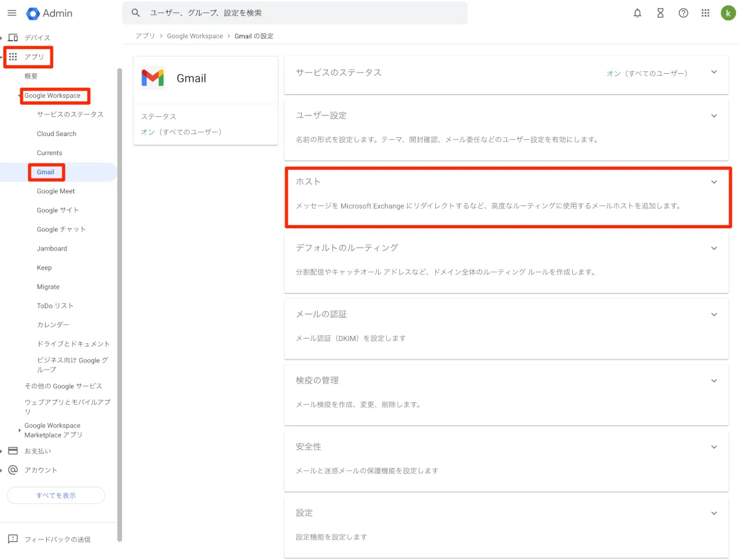Expand the 安全性 section chevron
This screenshot has width=739, height=560.
[x=714, y=447]
